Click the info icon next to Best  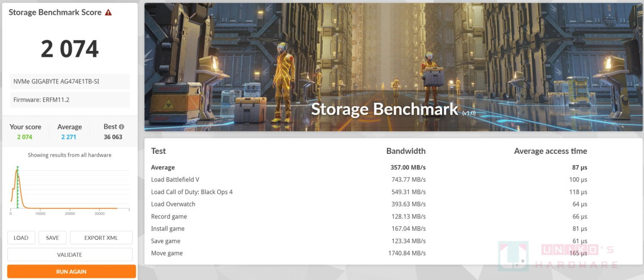[x=122, y=127]
